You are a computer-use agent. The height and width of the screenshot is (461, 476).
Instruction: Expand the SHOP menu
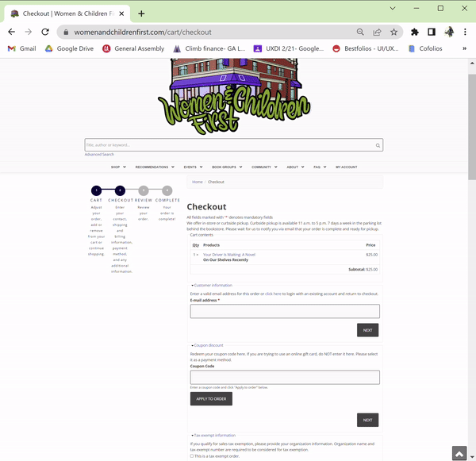click(118, 167)
